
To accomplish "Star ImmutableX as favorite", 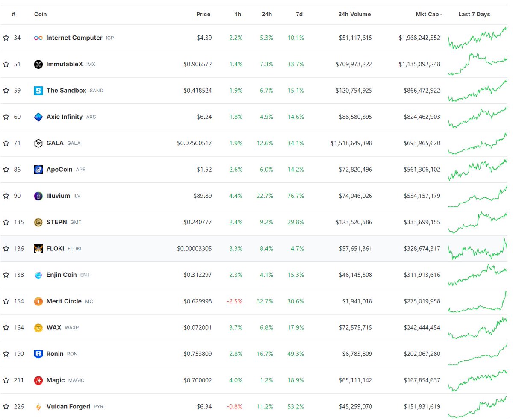I will 6,64.
